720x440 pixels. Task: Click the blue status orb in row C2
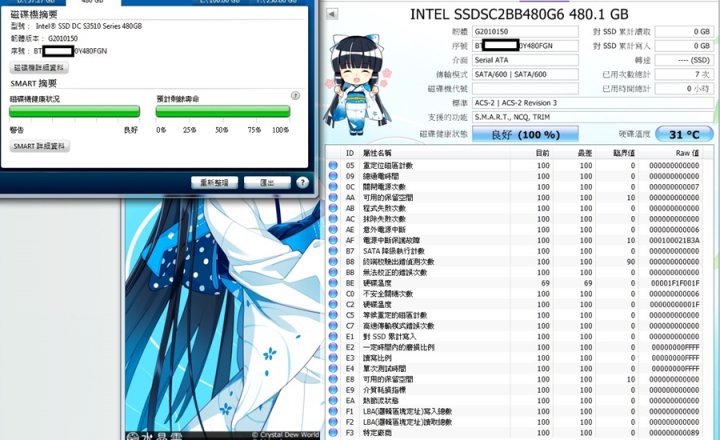(x=333, y=305)
